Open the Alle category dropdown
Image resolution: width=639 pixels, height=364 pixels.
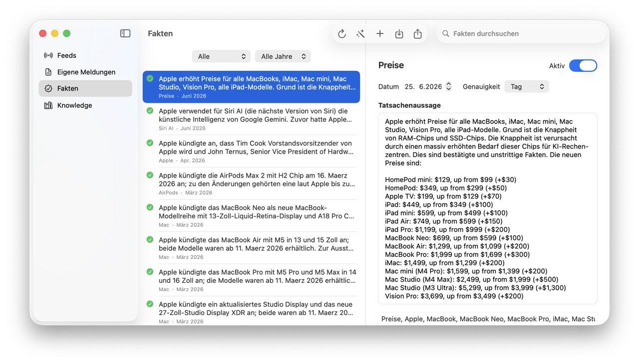tap(221, 56)
